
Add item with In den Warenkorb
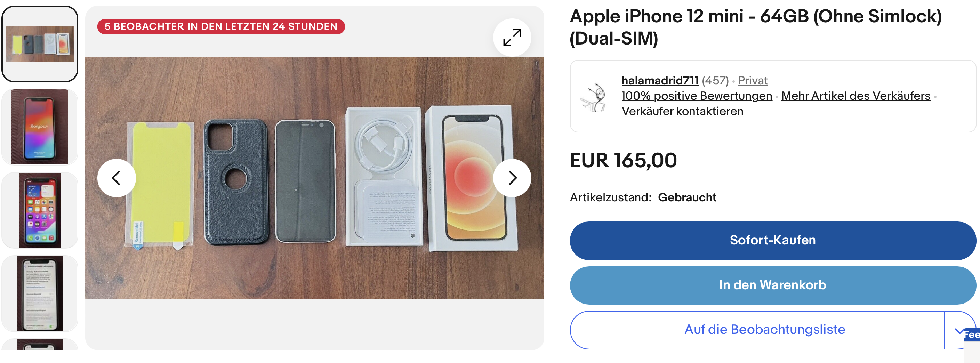[772, 285]
